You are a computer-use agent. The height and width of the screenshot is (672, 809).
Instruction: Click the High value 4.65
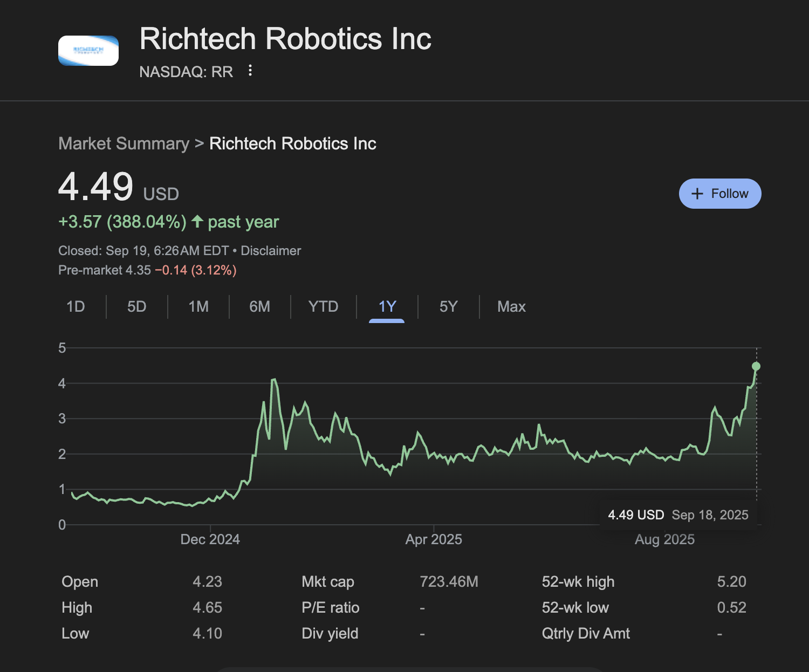click(x=208, y=608)
